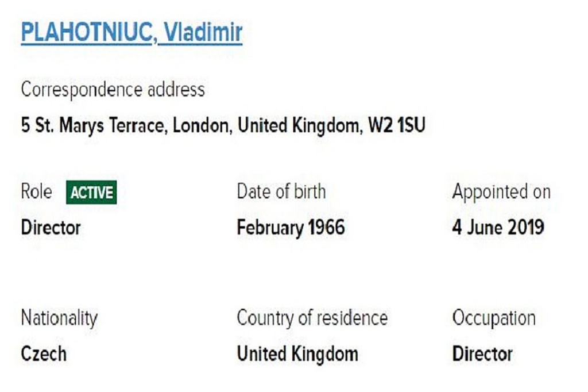
Task: Click the Director value under Role
Action: coord(51,228)
